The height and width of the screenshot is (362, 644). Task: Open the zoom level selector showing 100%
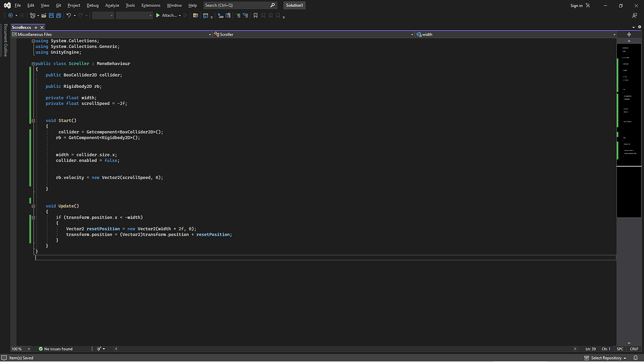coord(21,349)
